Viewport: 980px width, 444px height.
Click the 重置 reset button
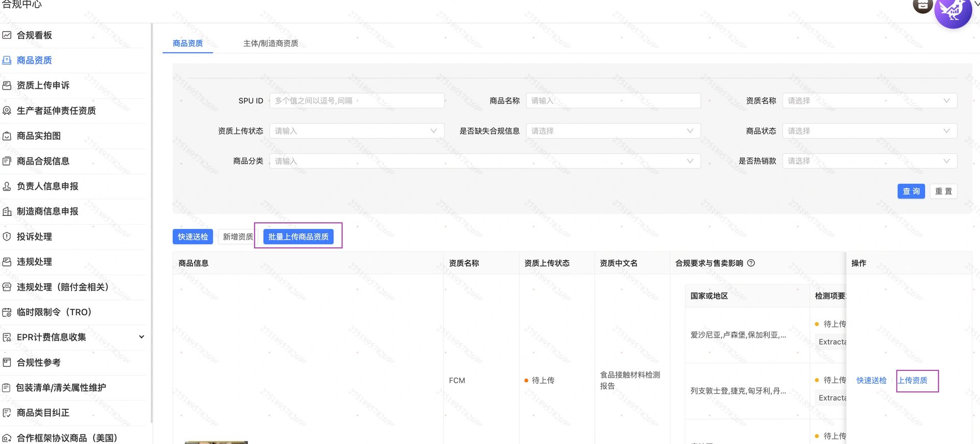click(943, 191)
